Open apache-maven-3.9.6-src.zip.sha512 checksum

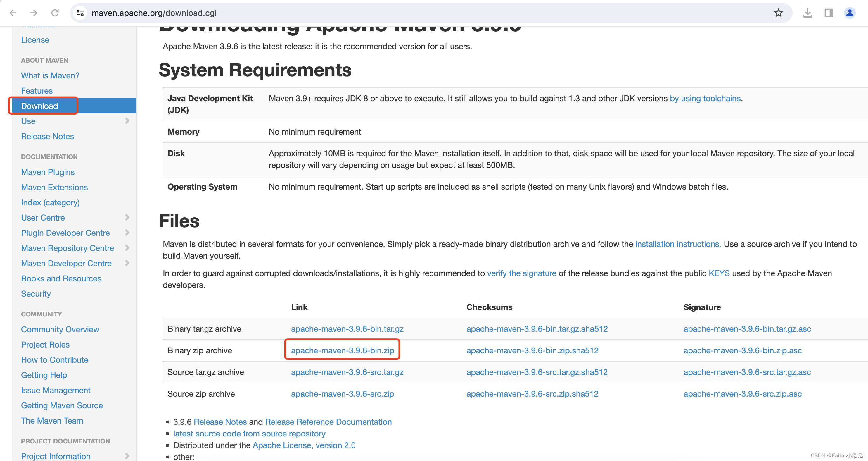coord(532,393)
